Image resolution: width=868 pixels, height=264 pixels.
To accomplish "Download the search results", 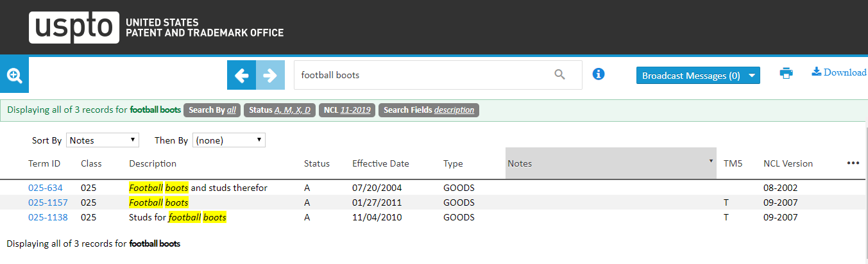I will tap(839, 72).
